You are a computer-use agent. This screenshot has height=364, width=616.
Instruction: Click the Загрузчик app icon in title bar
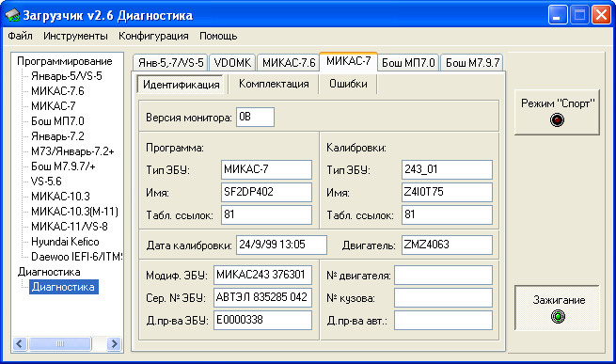12,15
